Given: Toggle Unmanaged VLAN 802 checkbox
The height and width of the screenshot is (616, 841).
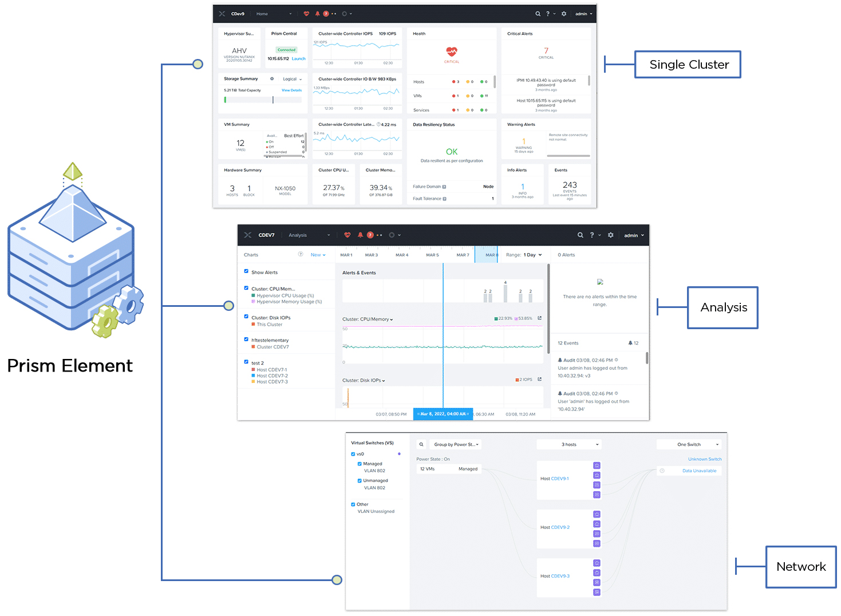Looking at the screenshot, I should 360,480.
